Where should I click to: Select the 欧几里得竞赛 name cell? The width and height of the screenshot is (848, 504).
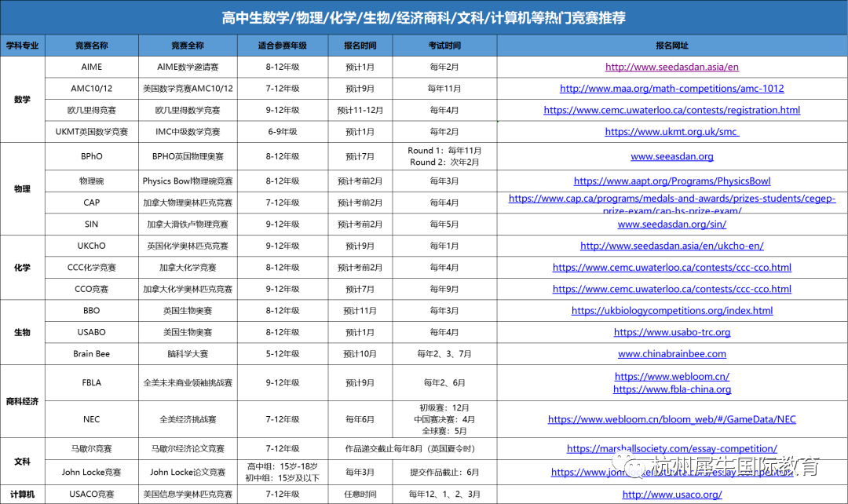tap(91, 111)
